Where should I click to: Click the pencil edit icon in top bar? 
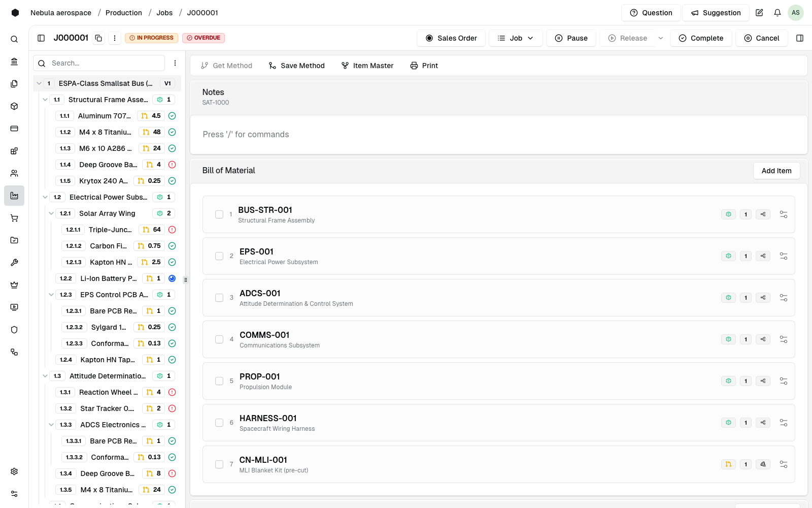coord(759,13)
